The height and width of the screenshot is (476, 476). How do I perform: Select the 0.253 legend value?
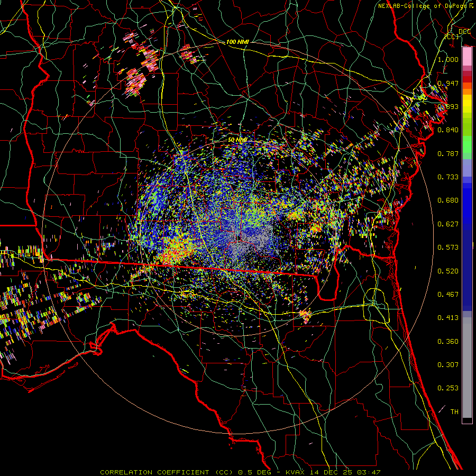448,388
